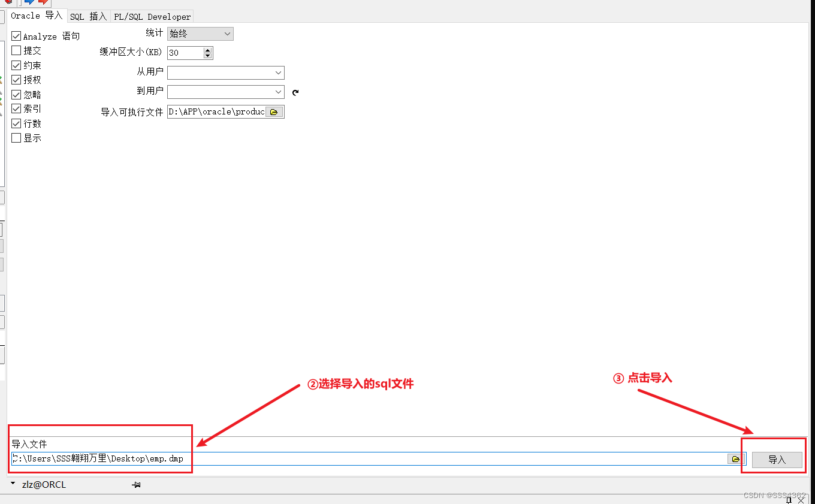This screenshot has width=815, height=504.
Task: Click the 导入文件 label
Action: pos(29,444)
